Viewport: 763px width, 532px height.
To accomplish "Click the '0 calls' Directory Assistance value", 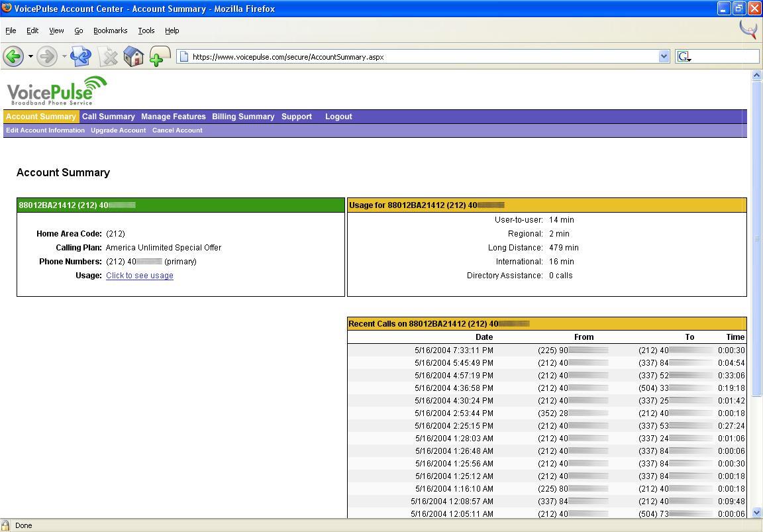I will 561,276.
